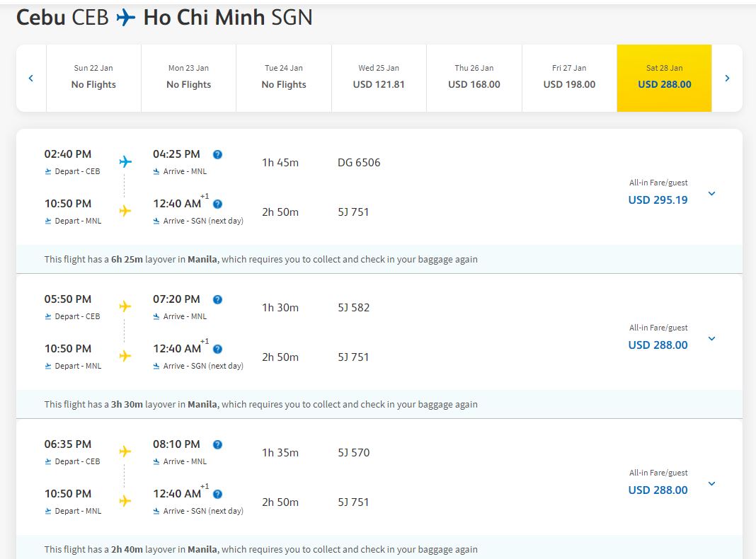Expand fare details for USD 295.19 flight

(x=711, y=194)
